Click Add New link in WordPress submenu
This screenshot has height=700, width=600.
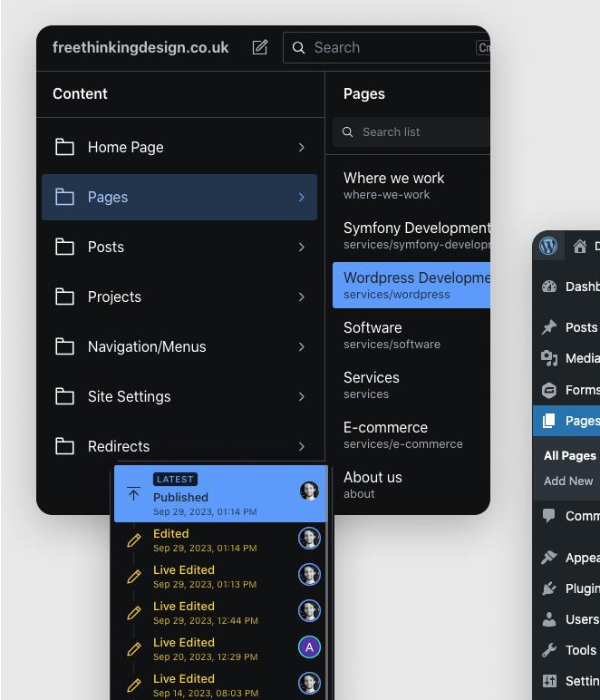point(568,481)
